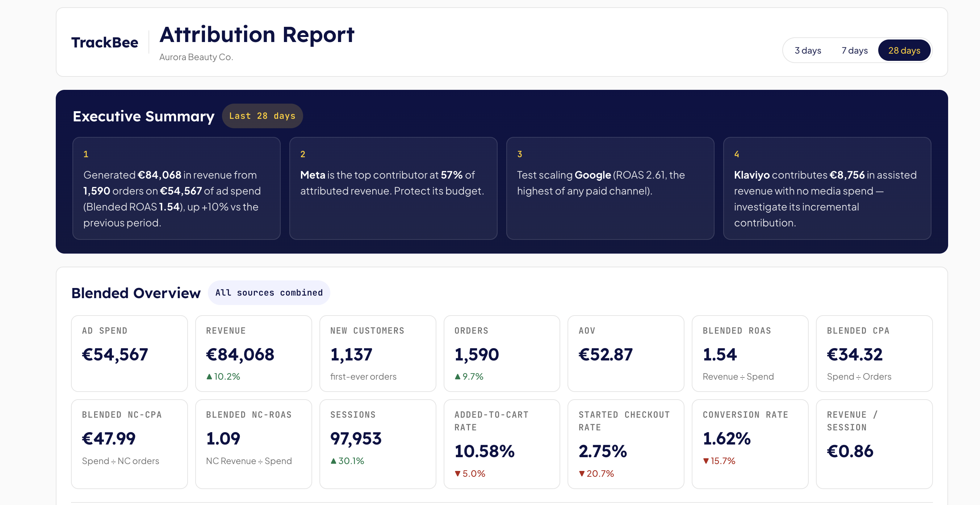Click the Revenue / Session €0.86 value
980x505 pixels.
(850, 451)
